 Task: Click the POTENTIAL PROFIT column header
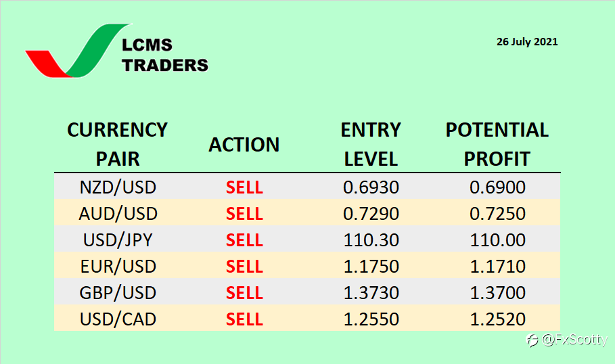point(497,144)
